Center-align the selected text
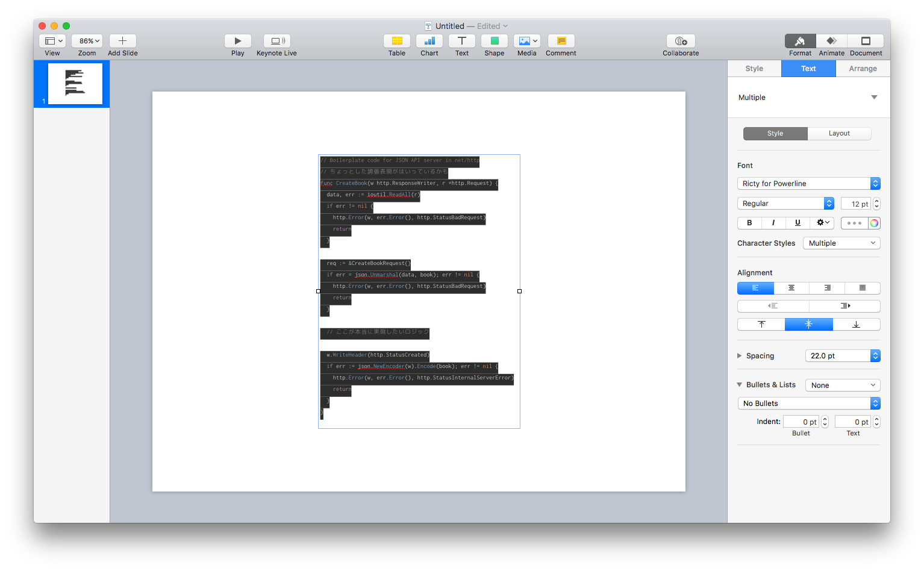Image resolution: width=924 pixels, height=571 pixels. (x=791, y=288)
